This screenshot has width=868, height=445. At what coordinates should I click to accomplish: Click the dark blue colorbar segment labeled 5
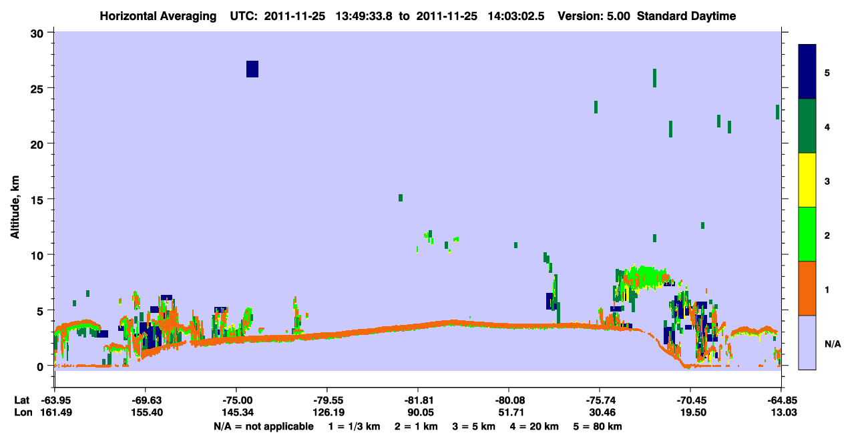807,72
